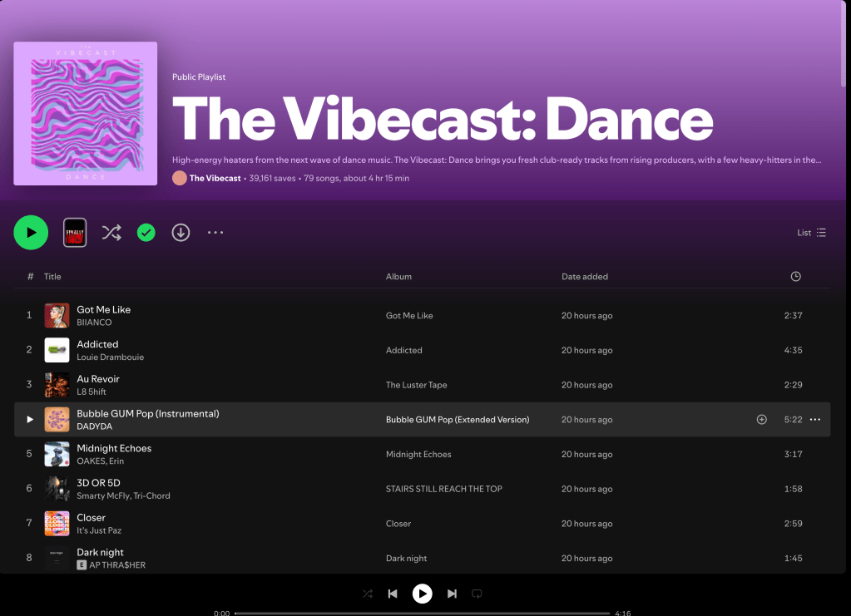The width and height of the screenshot is (851, 616).
Task: Click the 3D OR 5D cover art
Action: point(57,489)
